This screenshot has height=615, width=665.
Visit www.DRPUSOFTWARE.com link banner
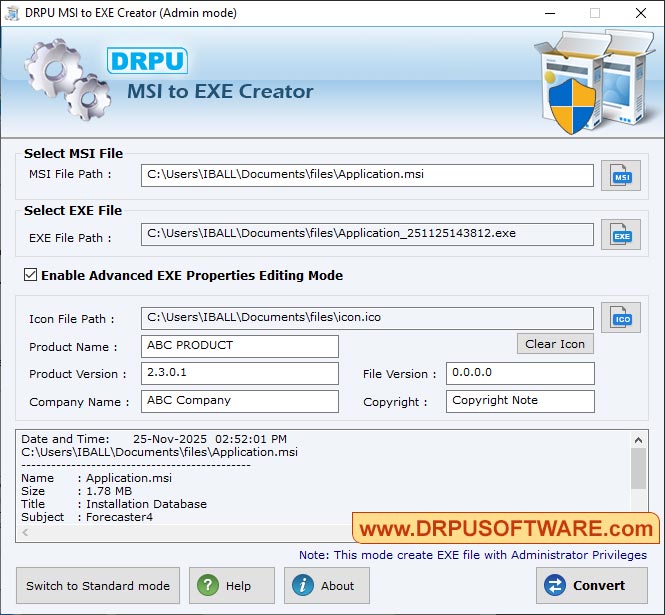(x=506, y=528)
